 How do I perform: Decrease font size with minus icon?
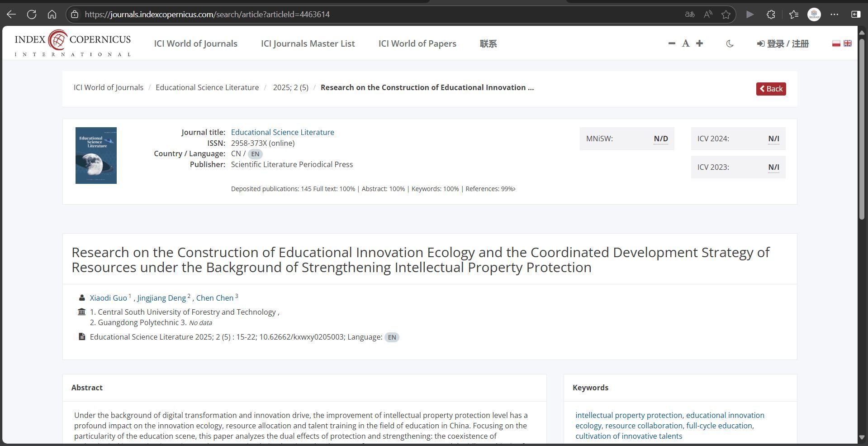tap(672, 43)
